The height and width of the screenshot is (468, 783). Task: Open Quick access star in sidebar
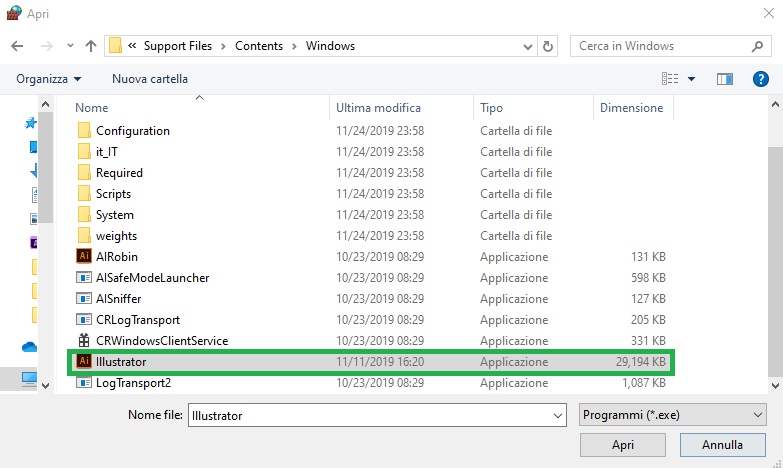(30, 123)
